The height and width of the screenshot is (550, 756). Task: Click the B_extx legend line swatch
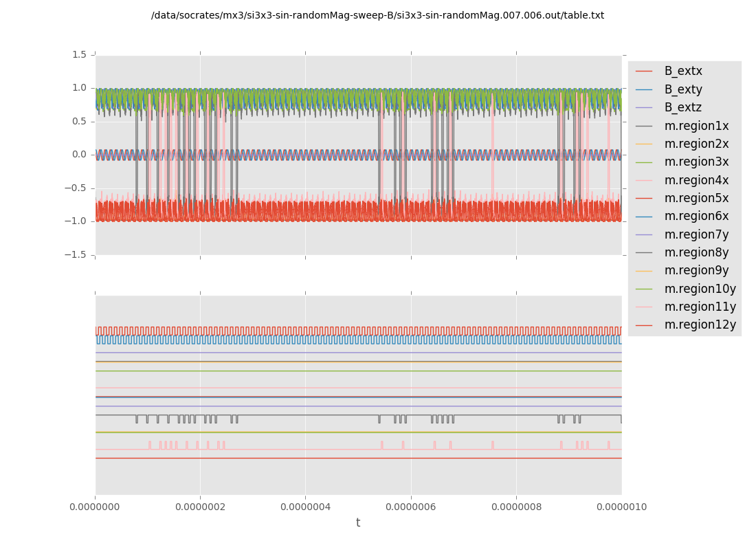point(643,71)
